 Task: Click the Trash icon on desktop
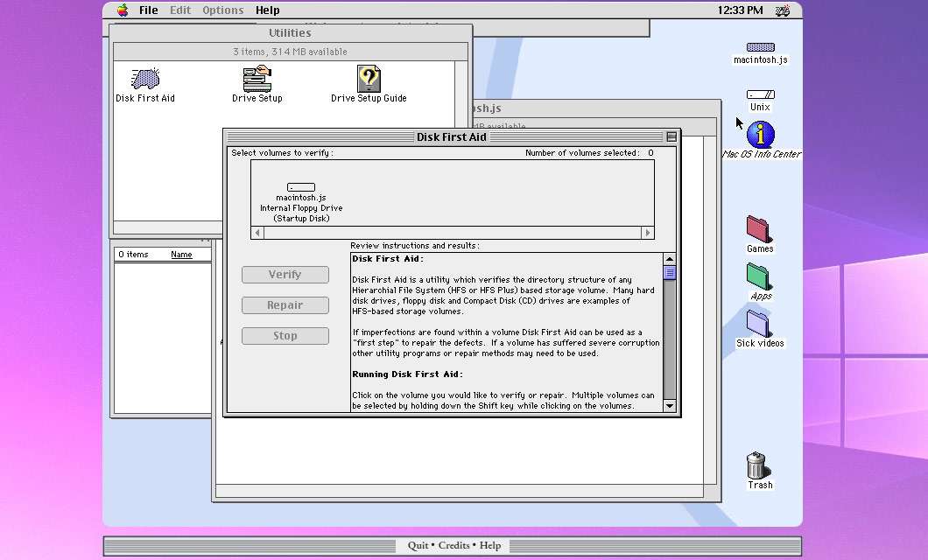[758, 465]
